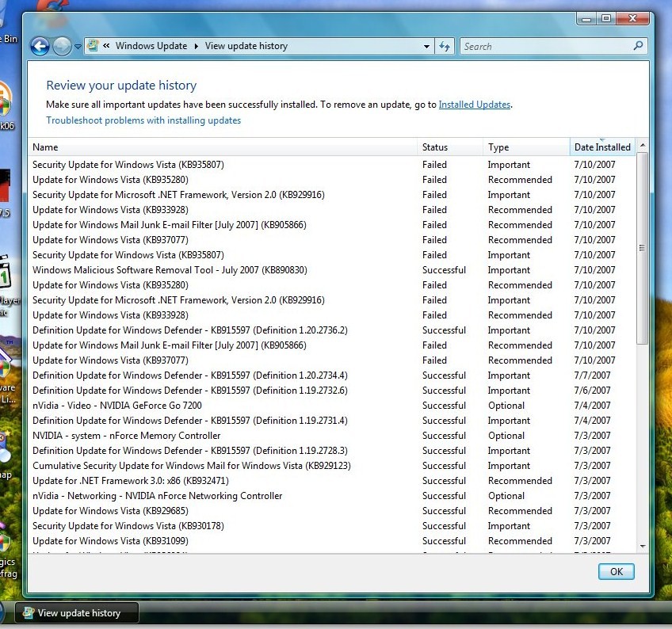Open the address bar previous locations dropdown
The image size is (672, 629).
[x=426, y=46]
